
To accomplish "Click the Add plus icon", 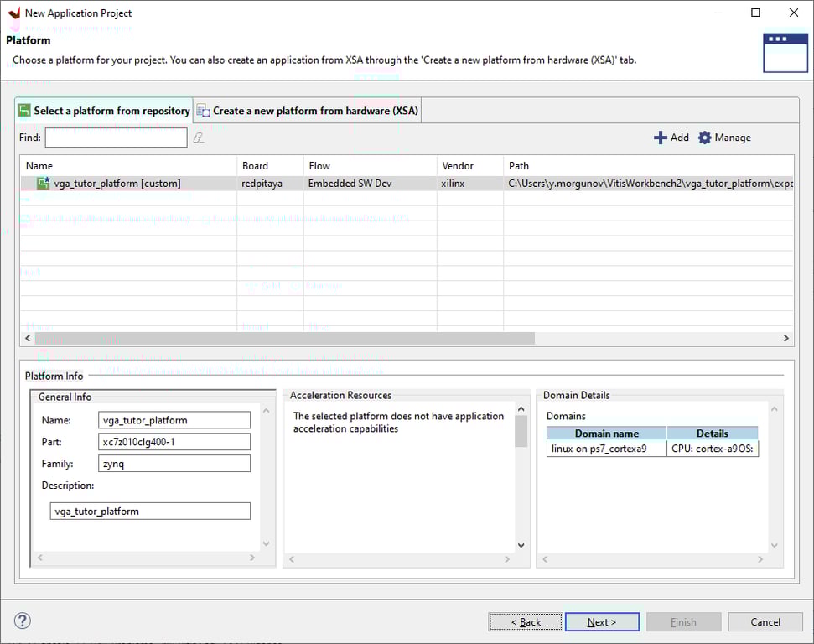I will (x=660, y=138).
